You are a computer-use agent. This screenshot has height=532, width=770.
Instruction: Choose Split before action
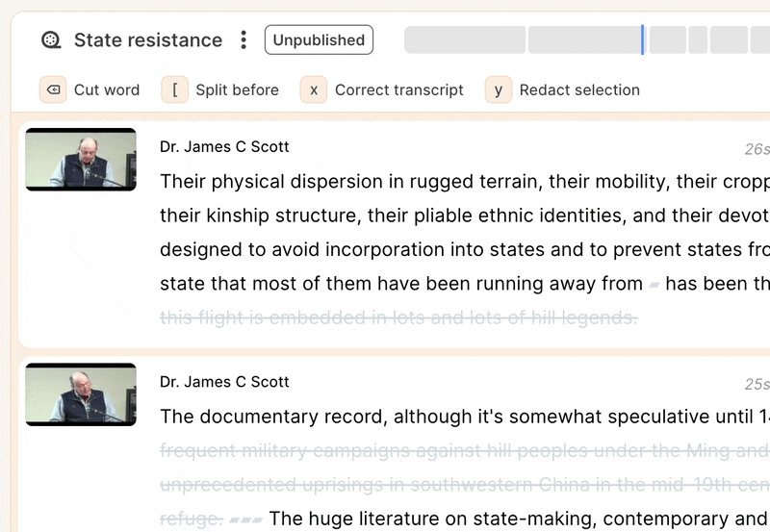pyautogui.click(x=237, y=89)
